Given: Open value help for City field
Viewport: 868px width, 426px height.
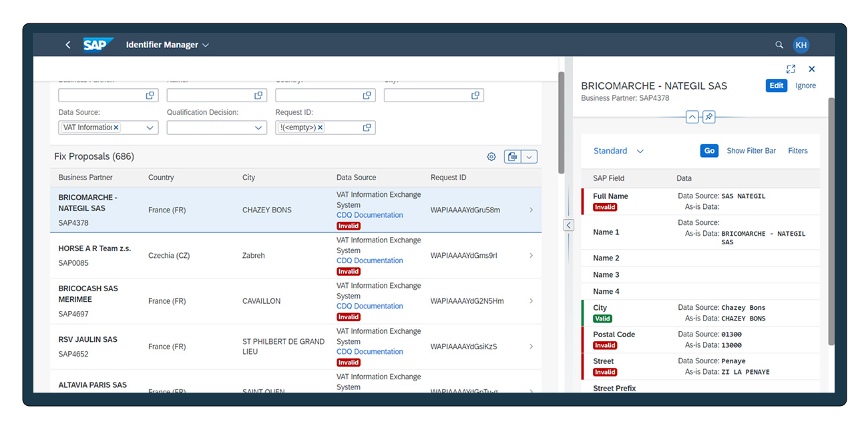Looking at the screenshot, I should [475, 95].
